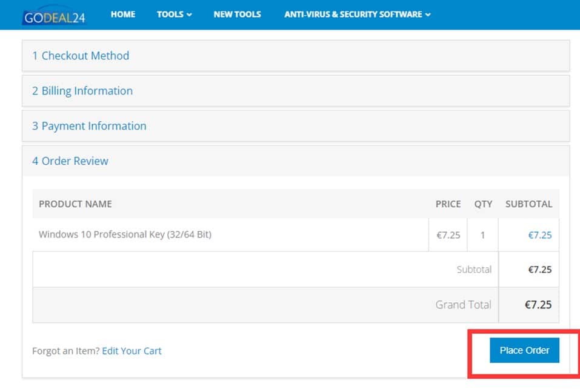The width and height of the screenshot is (580, 392).
Task: Collapse the Order Review section header
Action: [70, 161]
